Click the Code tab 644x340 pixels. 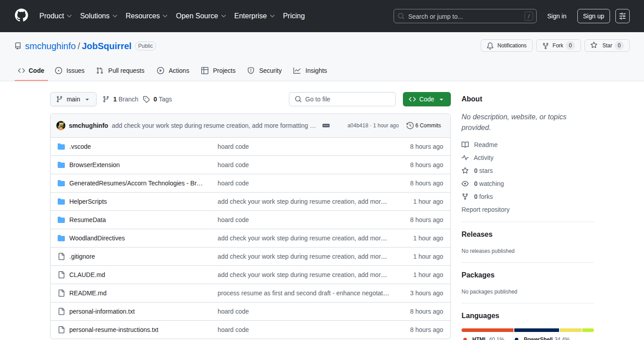click(x=31, y=71)
